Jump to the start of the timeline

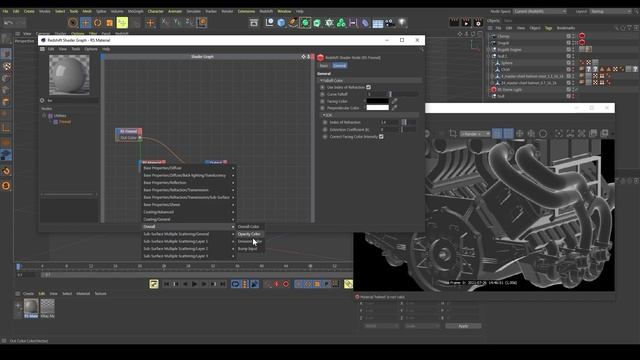pos(167,284)
